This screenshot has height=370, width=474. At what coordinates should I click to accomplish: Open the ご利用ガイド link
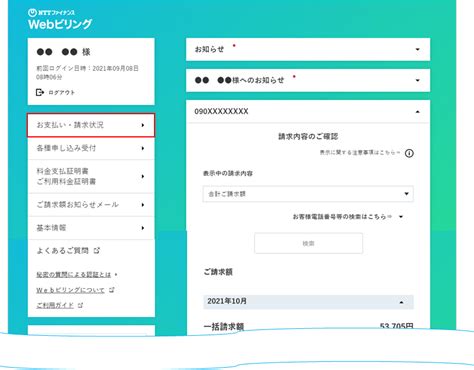point(55,305)
